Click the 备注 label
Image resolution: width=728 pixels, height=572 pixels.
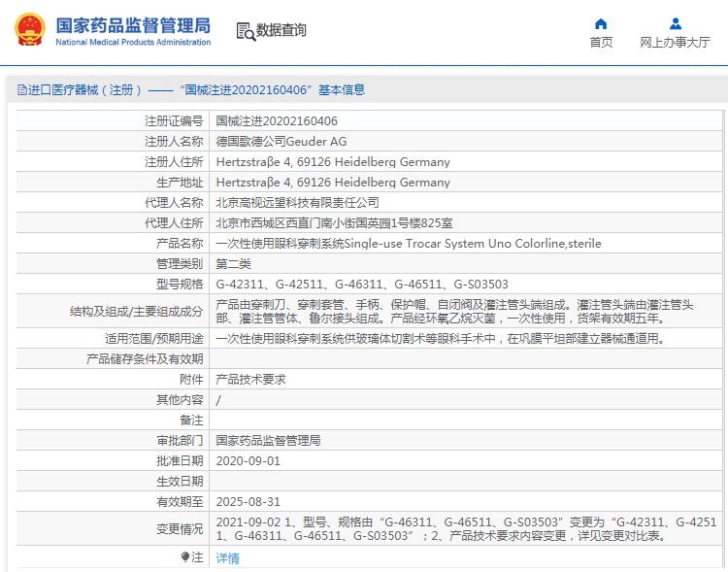click(x=191, y=421)
